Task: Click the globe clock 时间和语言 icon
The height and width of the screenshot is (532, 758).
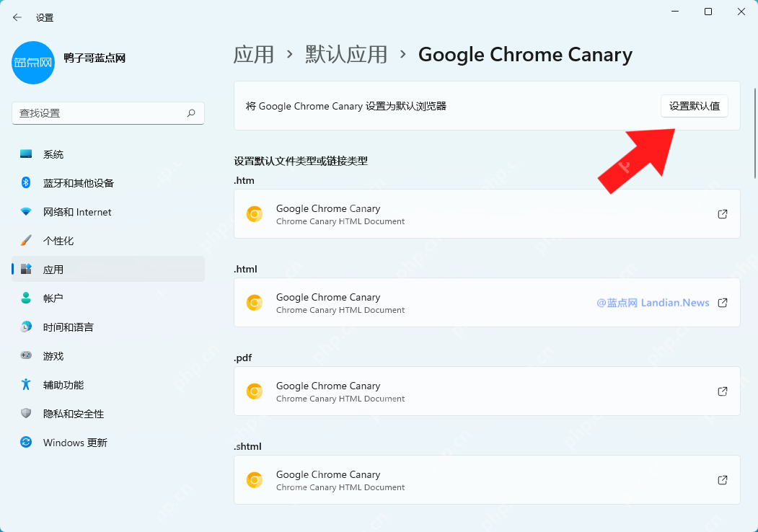Action: [x=26, y=327]
